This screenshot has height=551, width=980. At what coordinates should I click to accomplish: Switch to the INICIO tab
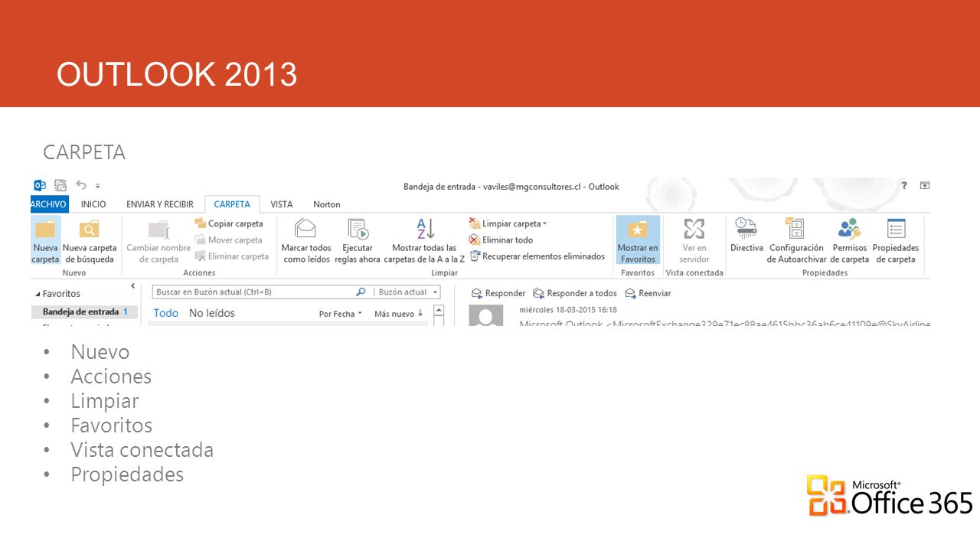(93, 204)
